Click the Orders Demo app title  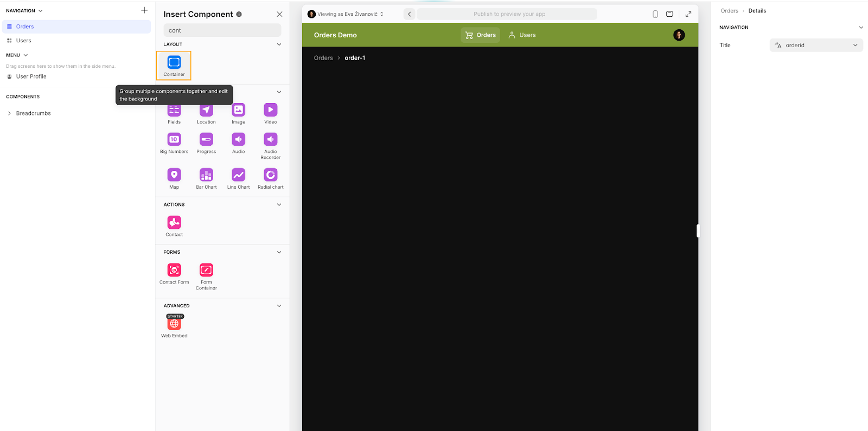[x=335, y=35]
